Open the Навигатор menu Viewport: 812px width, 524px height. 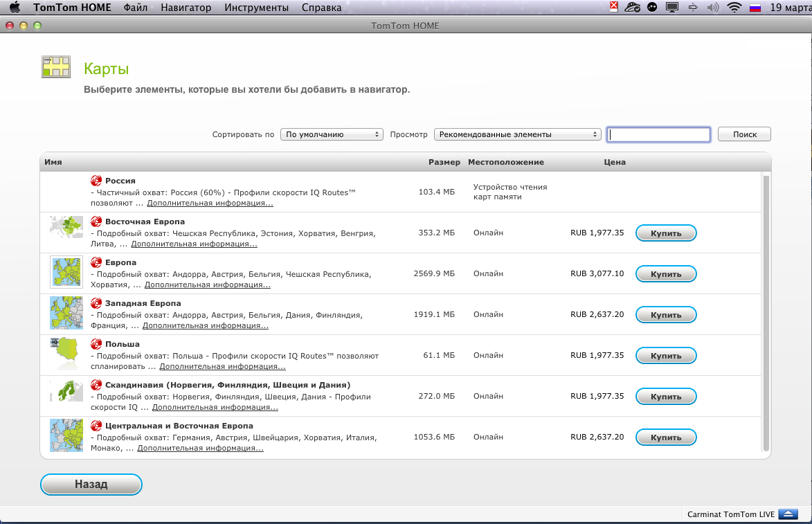tap(186, 8)
